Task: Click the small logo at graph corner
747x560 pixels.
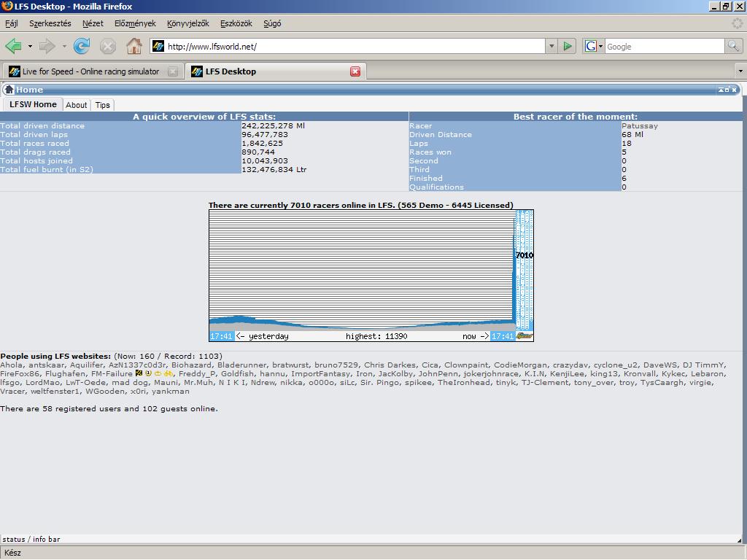Action: 525,336
